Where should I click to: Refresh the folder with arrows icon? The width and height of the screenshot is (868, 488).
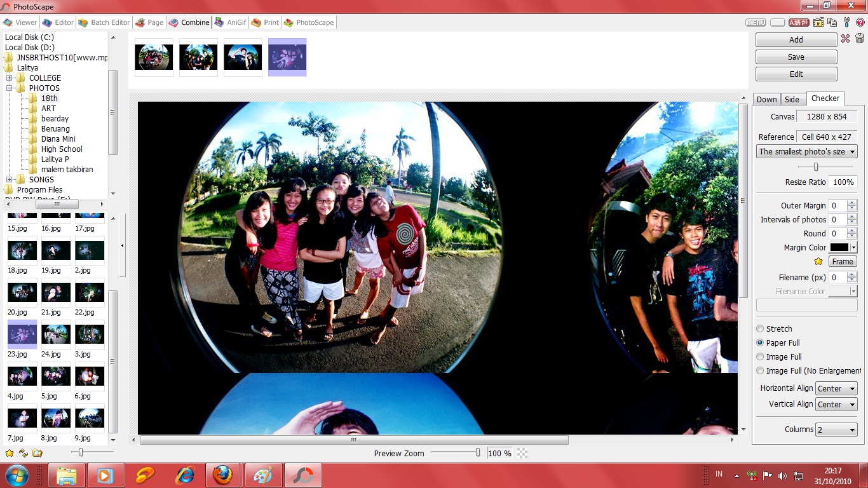[24, 453]
